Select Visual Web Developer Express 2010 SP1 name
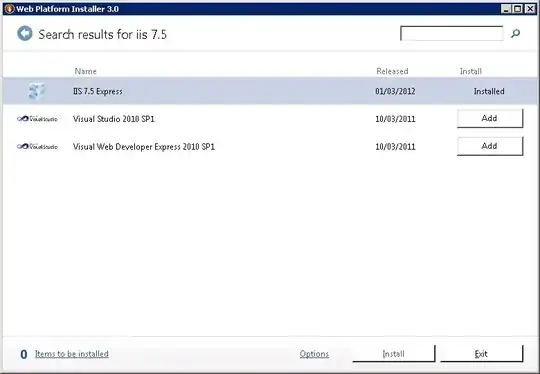The image size is (540, 374). coord(144,147)
